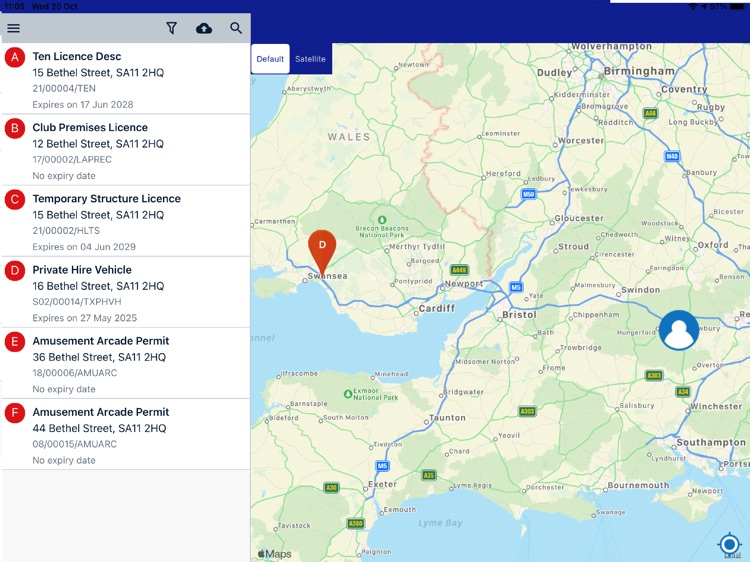Check the battery status icon
The image size is (750, 562).
(x=737, y=7)
